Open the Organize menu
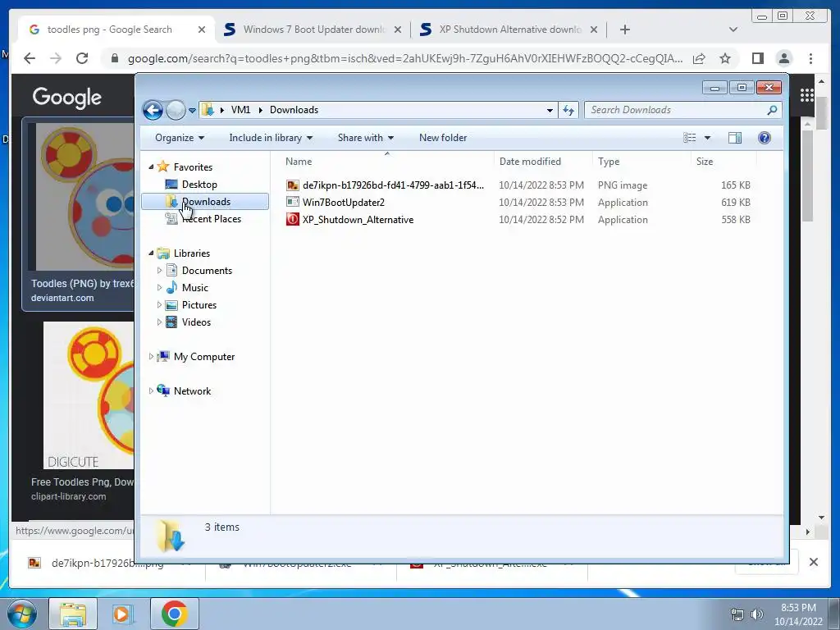The height and width of the screenshot is (630, 840). click(x=180, y=138)
